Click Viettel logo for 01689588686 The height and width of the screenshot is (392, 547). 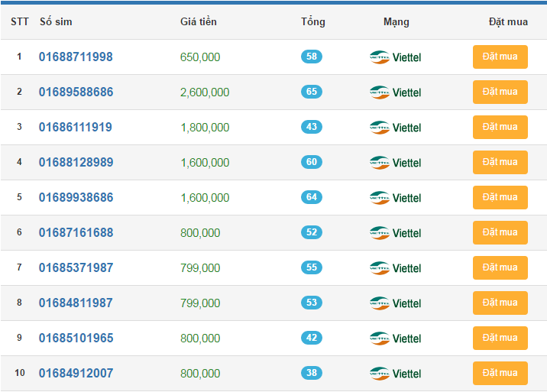coord(395,92)
